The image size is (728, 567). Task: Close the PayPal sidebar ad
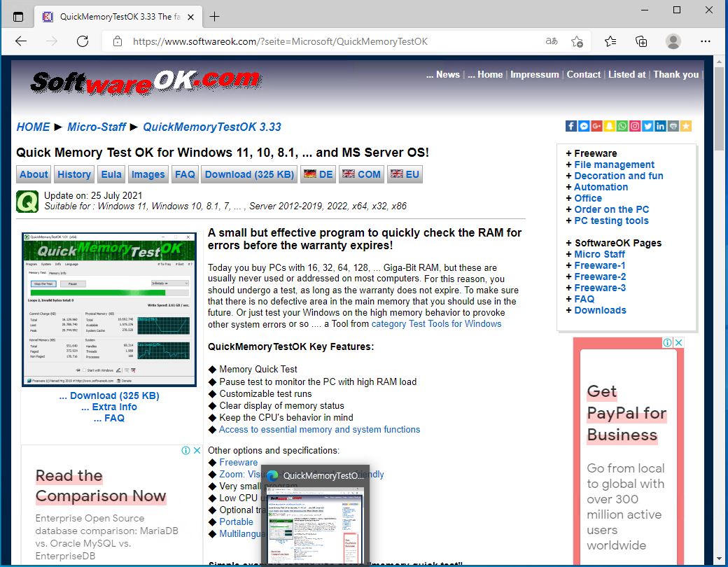[678, 342]
